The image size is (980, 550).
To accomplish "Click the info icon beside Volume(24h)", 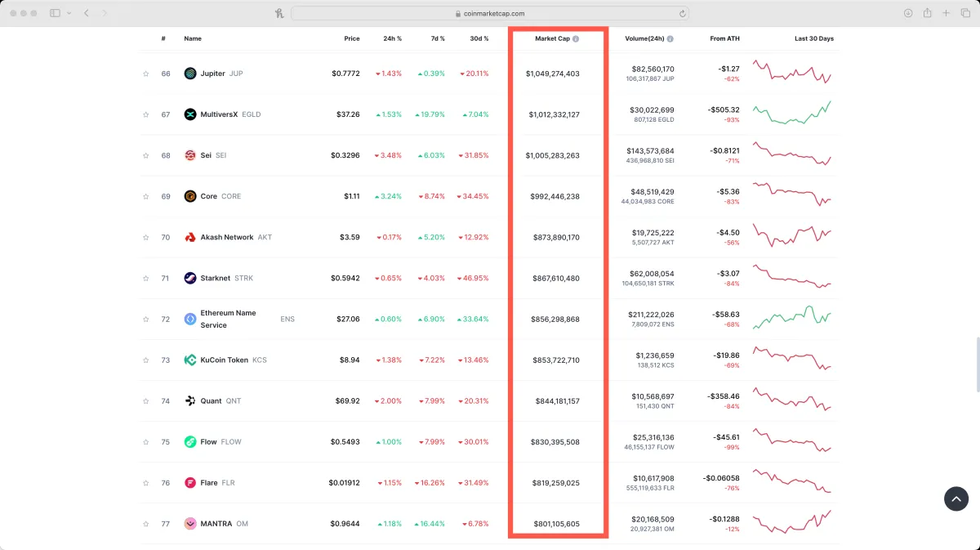I will (x=670, y=38).
